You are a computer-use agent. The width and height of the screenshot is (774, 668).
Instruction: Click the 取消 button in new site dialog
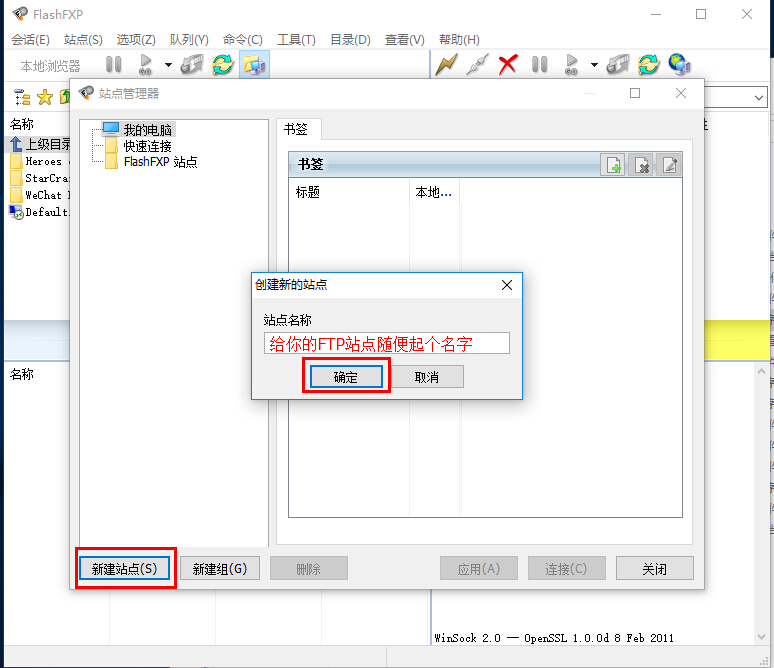pyautogui.click(x=426, y=377)
